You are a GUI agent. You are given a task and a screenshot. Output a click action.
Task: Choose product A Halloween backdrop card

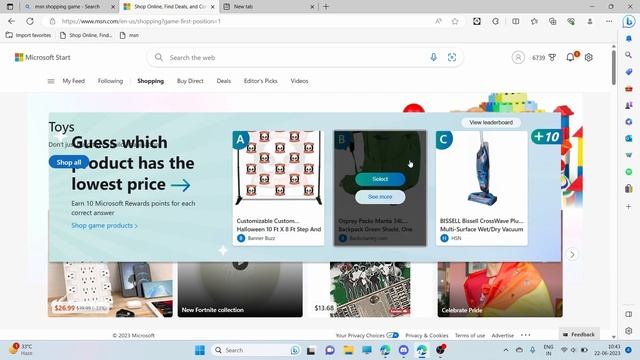point(278,188)
